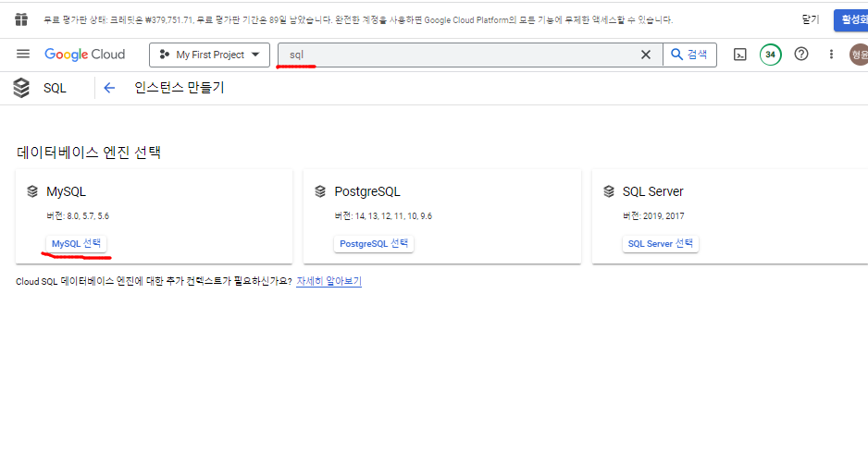
Task: Click the SQL product label in header
Action: [x=55, y=88]
